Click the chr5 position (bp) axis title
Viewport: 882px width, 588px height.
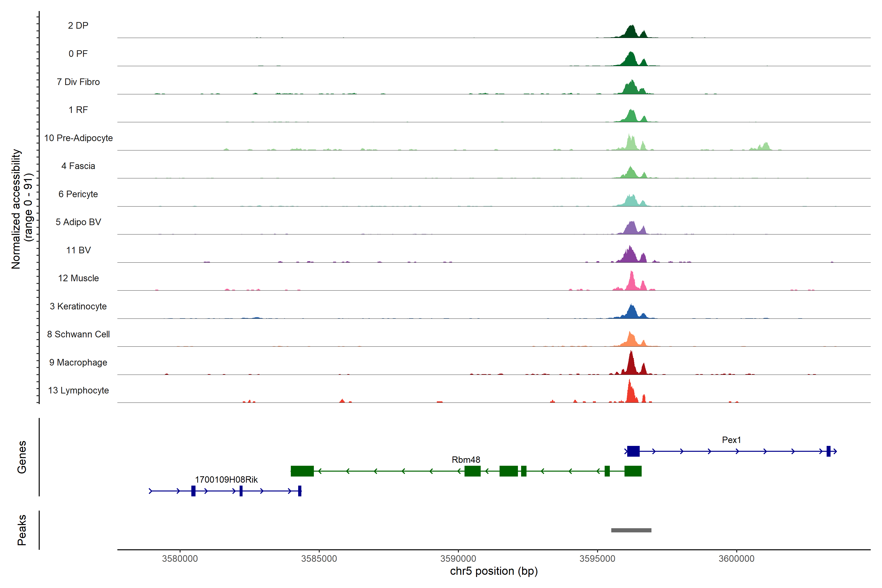tap(493, 571)
